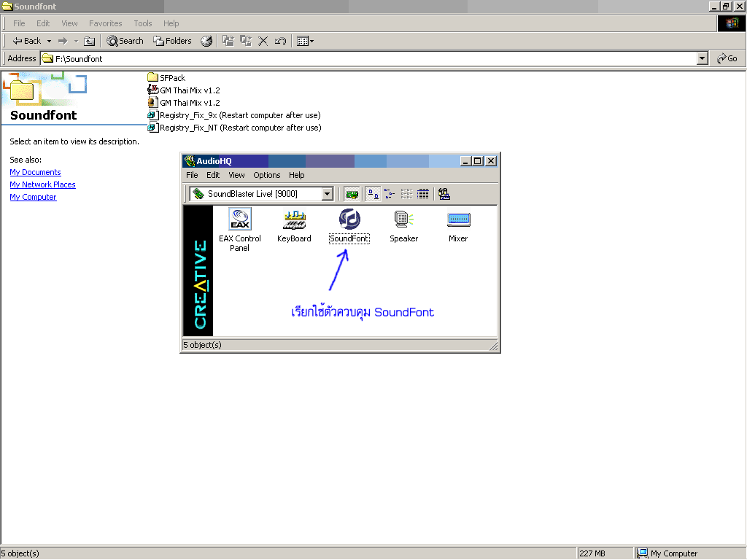Open the My Computer link in side pane
747x560 pixels.
click(x=33, y=197)
